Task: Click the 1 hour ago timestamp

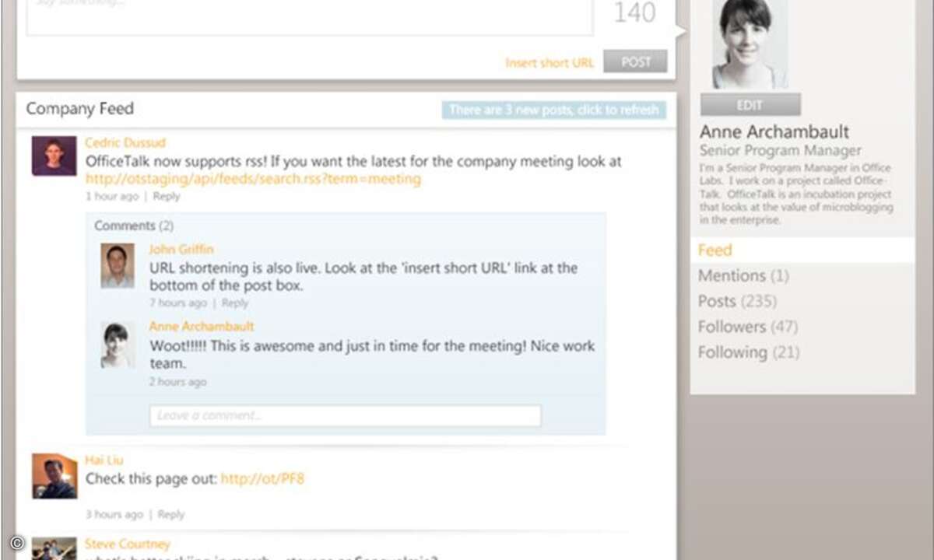Action: [112, 196]
